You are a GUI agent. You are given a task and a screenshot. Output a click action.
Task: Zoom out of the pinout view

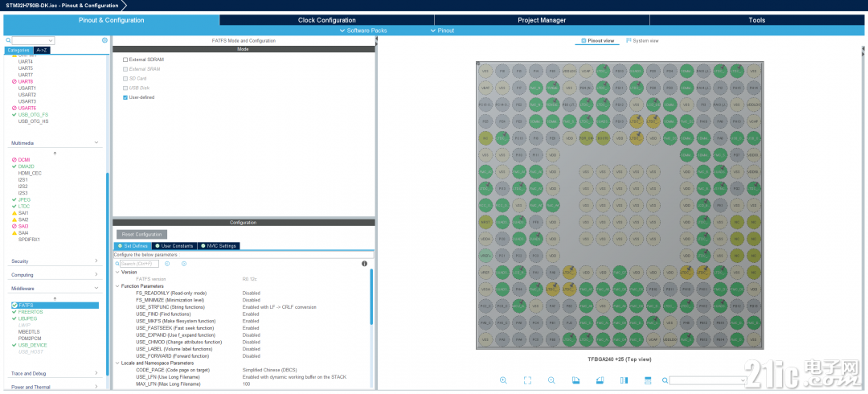pyautogui.click(x=551, y=380)
